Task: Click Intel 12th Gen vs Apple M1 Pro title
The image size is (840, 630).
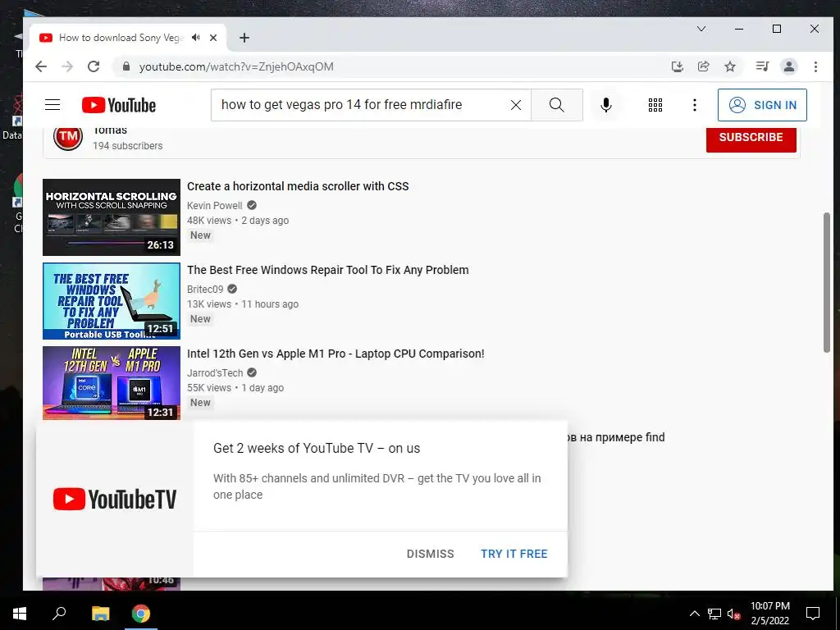Action: pos(336,354)
